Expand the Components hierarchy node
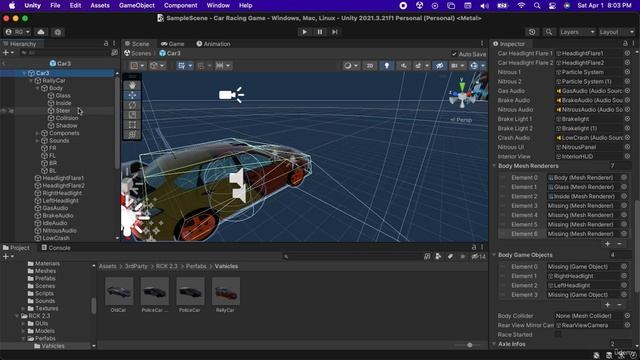The width and height of the screenshot is (640, 360). (x=38, y=133)
